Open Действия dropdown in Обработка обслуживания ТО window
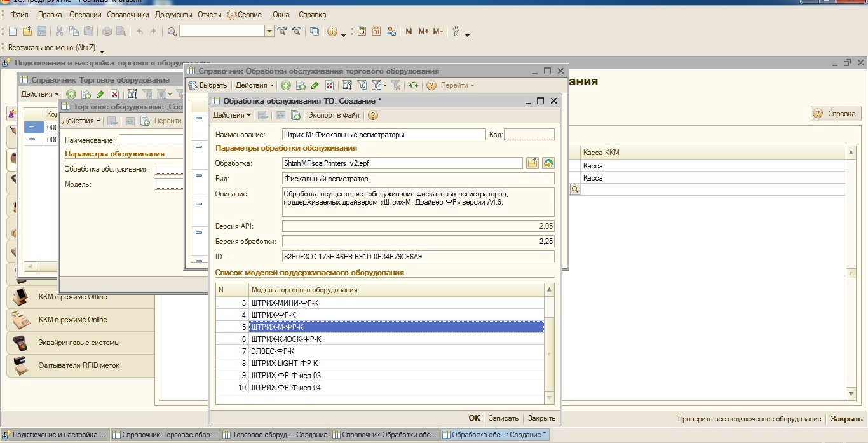The height and width of the screenshot is (443, 868). [231, 115]
